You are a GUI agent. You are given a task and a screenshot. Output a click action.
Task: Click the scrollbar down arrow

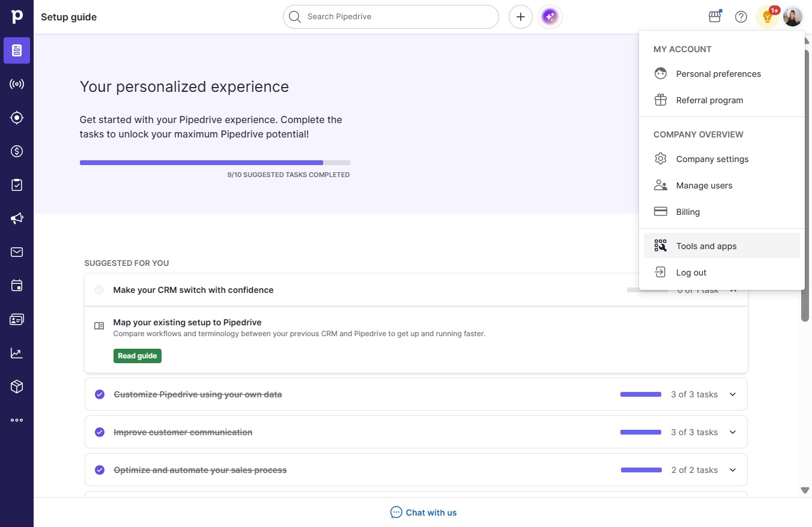pos(805,490)
